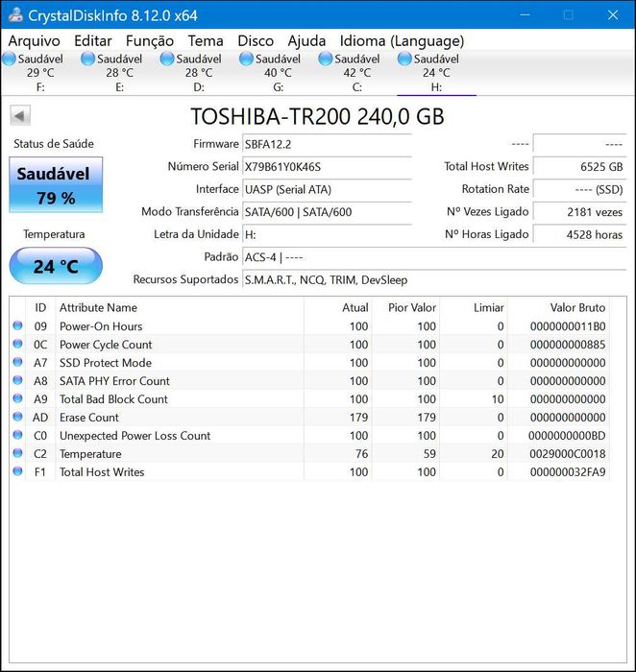Image resolution: width=636 pixels, height=672 pixels.
Task: Click status dot for Total Bad Block Count
Action: 17,398
